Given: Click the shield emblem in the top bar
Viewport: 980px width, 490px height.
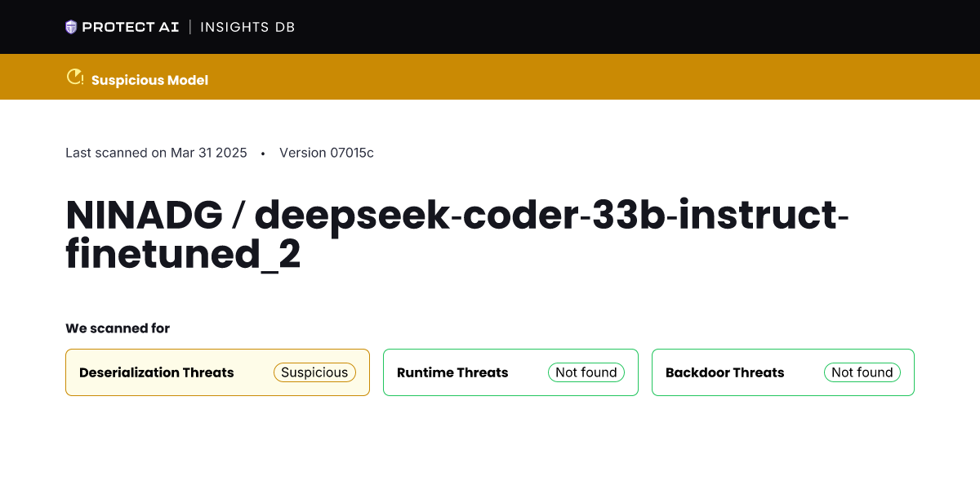Looking at the screenshot, I should tap(73, 26).
